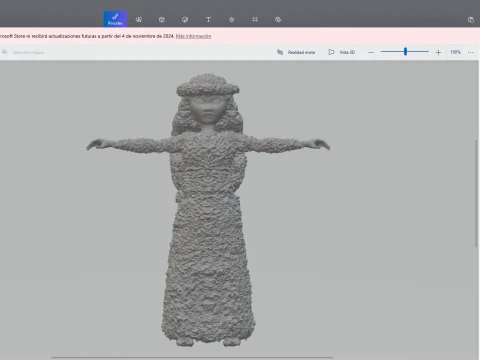This screenshot has height=360, width=480.
Task: Open the three-dot more options menu
Action: tap(470, 52)
